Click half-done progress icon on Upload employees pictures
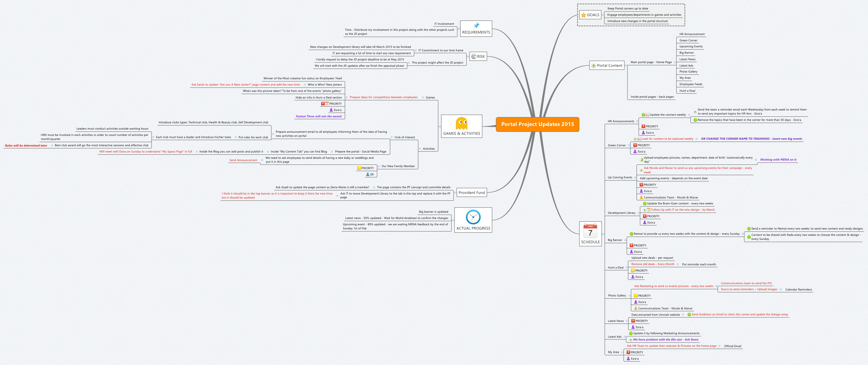The width and height of the screenshot is (868, 365). tap(641, 160)
